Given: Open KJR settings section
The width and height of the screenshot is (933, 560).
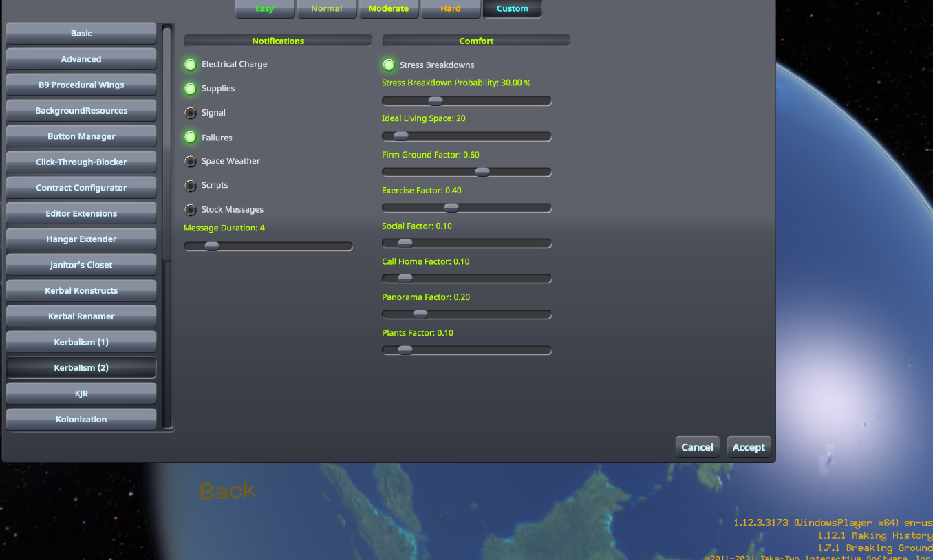Looking at the screenshot, I should 81,394.
